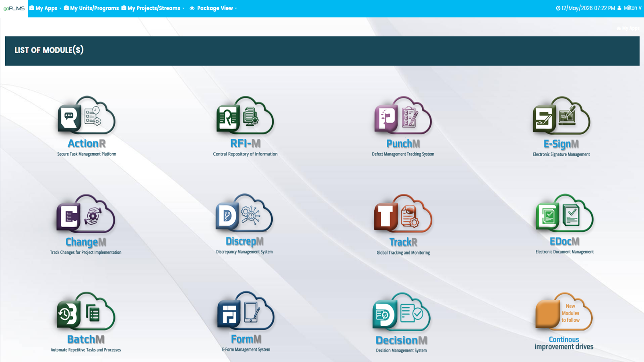644x362 pixels.
Task: Open the ChangeM module cloud icon
Action: (x=86, y=214)
